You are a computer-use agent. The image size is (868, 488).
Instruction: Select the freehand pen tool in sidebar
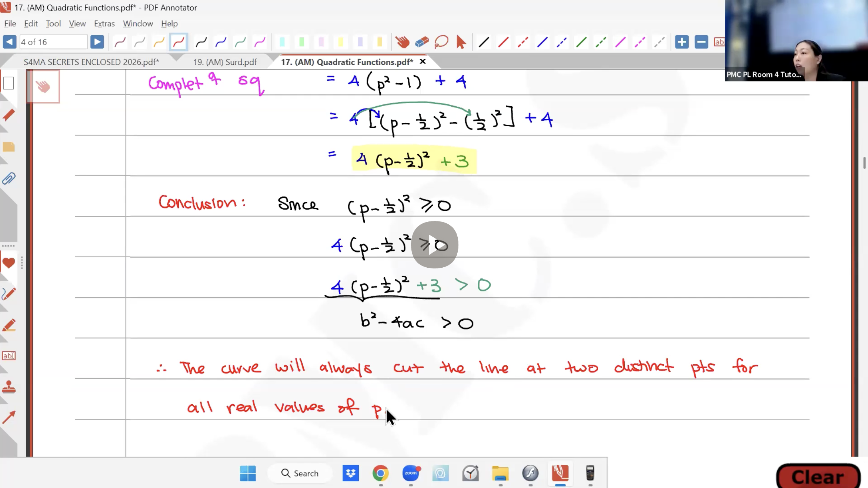tap(9, 294)
